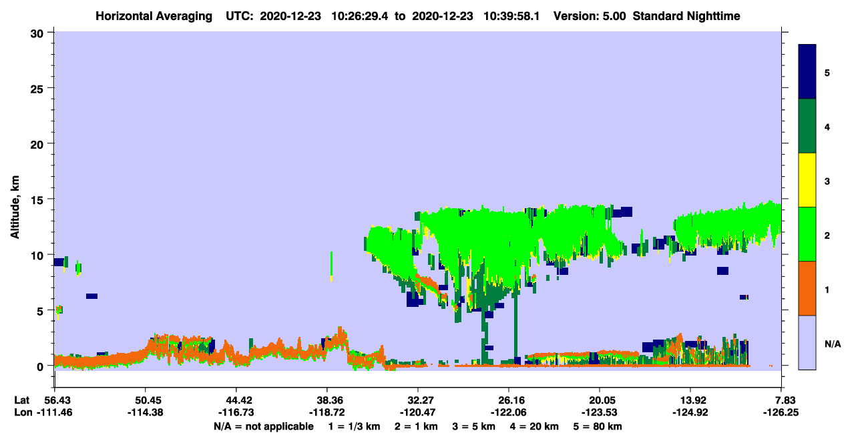The height and width of the screenshot is (445, 868).
Task: Click the lavender N/A colorbar segment
Action: pos(807,342)
